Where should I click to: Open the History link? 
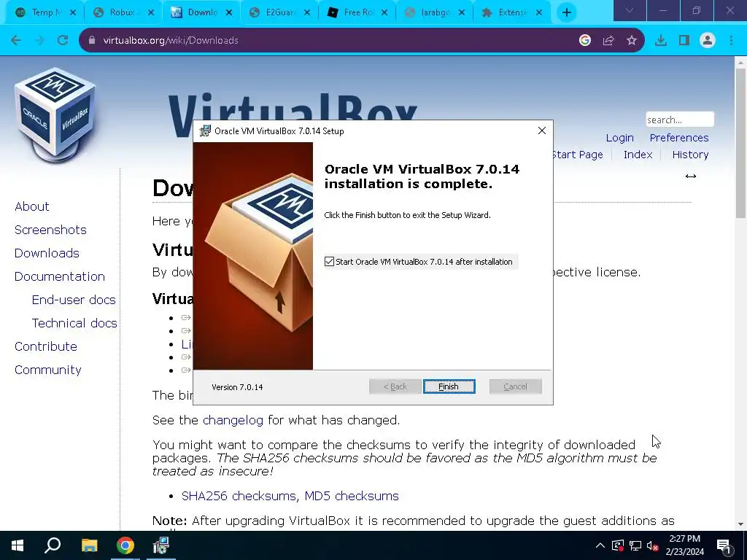pos(690,155)
